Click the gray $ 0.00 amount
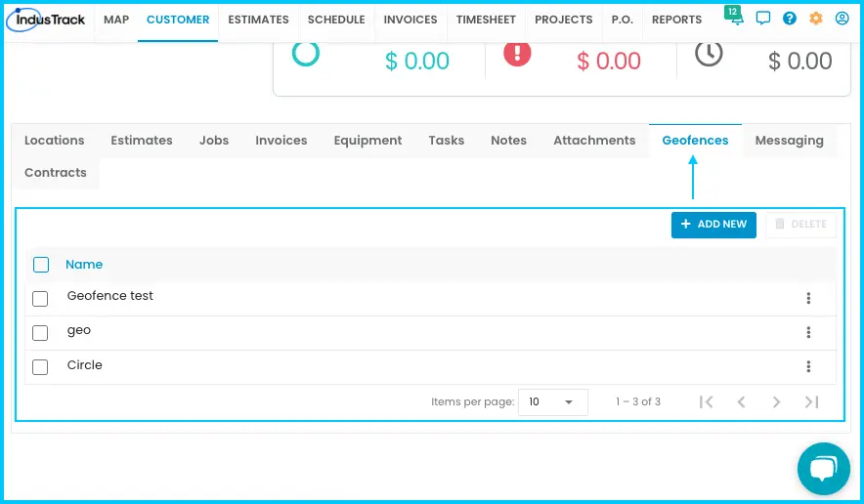The height and width of the screenshot is (504, 864). pyautogui.click(x=800, y=61)
